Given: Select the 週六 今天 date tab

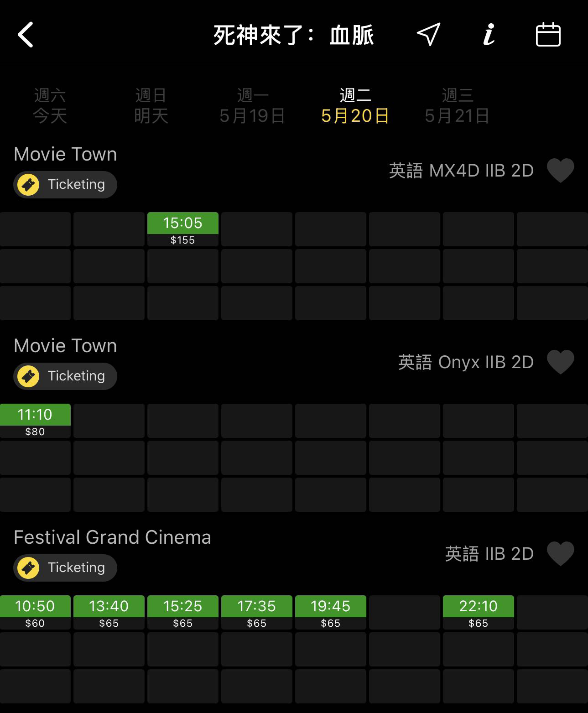Looking at the screenshot, I should click(x=50, y=106).
